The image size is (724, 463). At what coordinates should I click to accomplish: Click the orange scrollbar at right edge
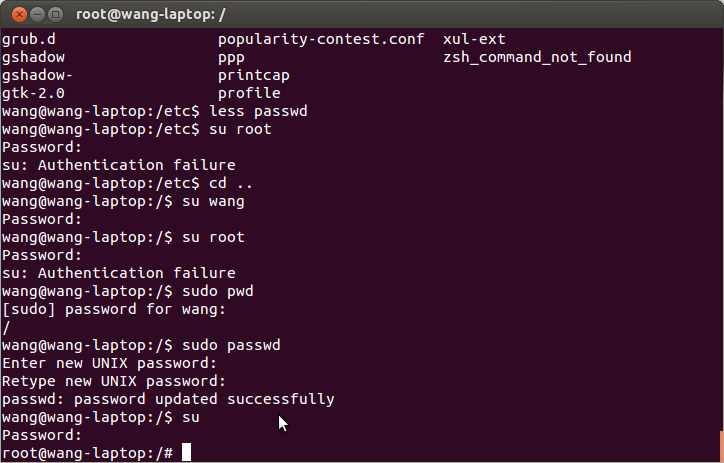(x=721, y=446)
